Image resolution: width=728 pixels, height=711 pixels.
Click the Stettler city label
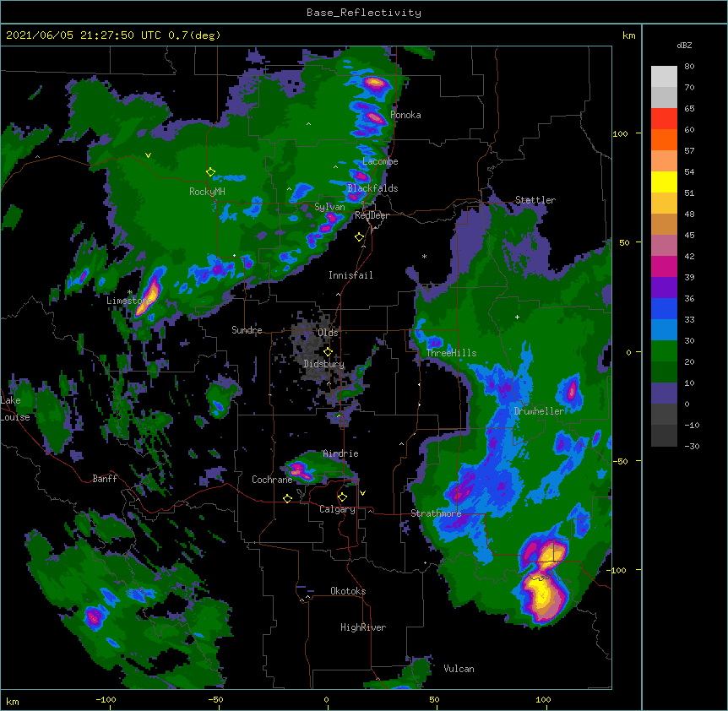tap(535, 200)
